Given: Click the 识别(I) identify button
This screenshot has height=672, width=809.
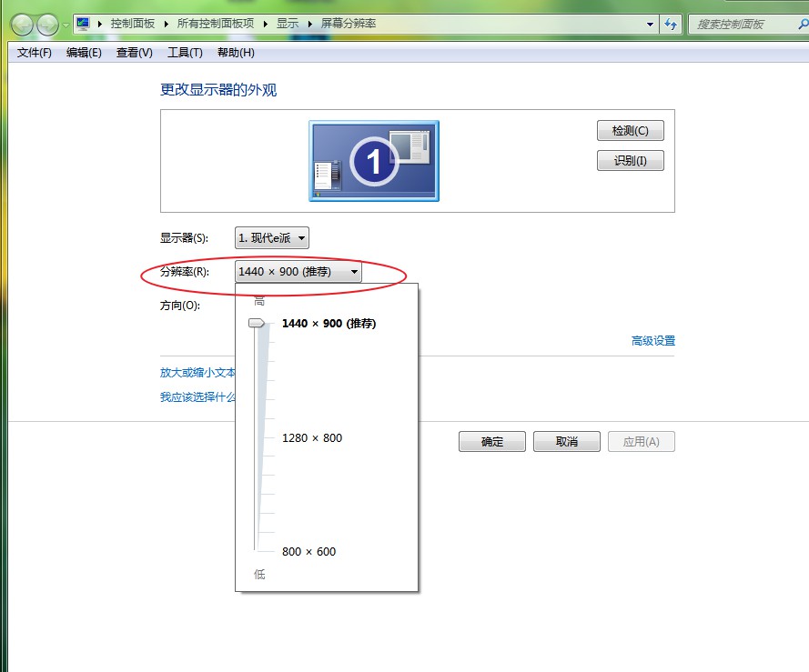Looking at the screenshot, I should pyautogui.click(x=630, y=160).
